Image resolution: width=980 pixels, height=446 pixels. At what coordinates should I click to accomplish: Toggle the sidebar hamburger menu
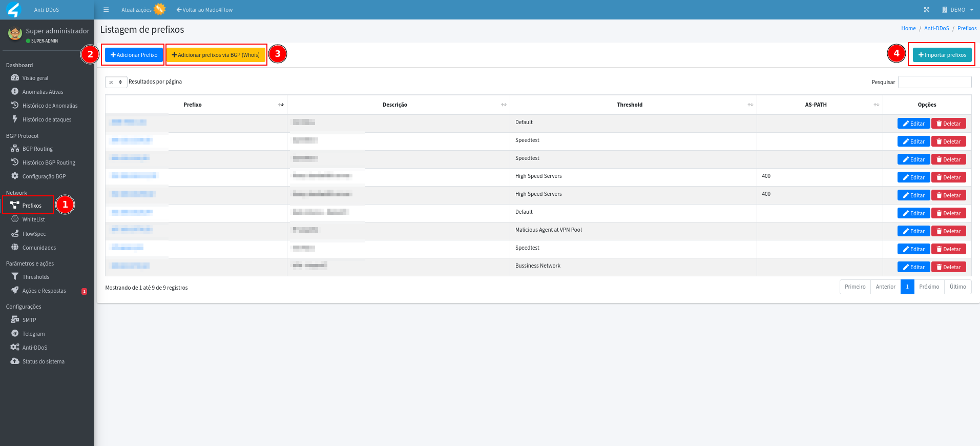click(x=106, y=10)
